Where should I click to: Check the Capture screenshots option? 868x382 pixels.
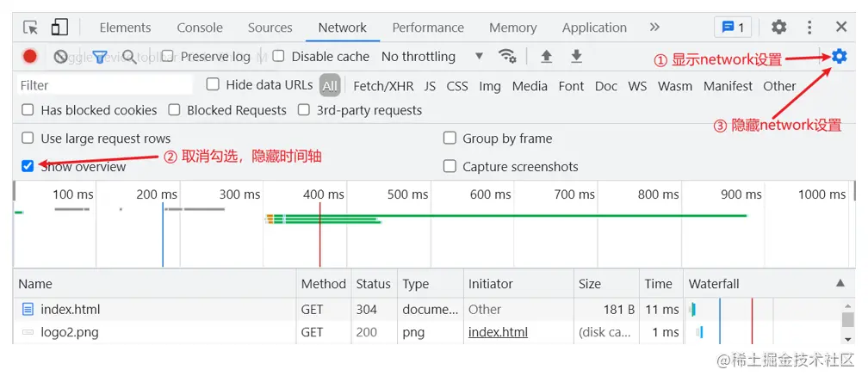449,166
